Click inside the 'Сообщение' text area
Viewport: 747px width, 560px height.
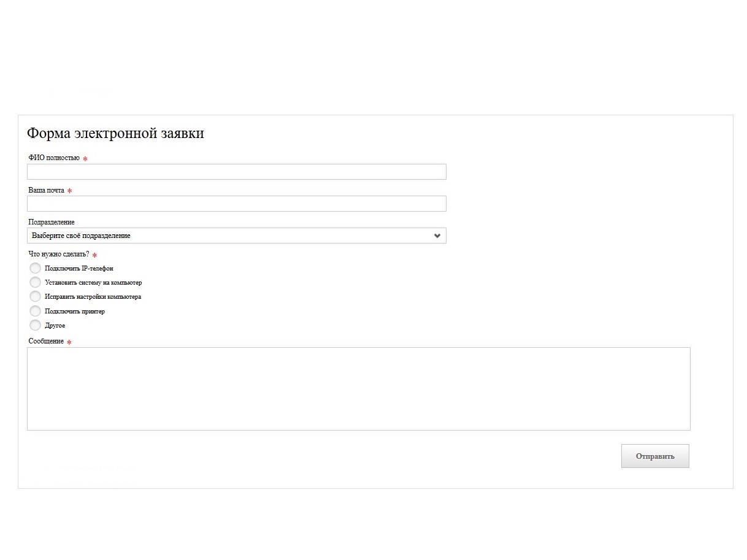[x=359, y=389]
